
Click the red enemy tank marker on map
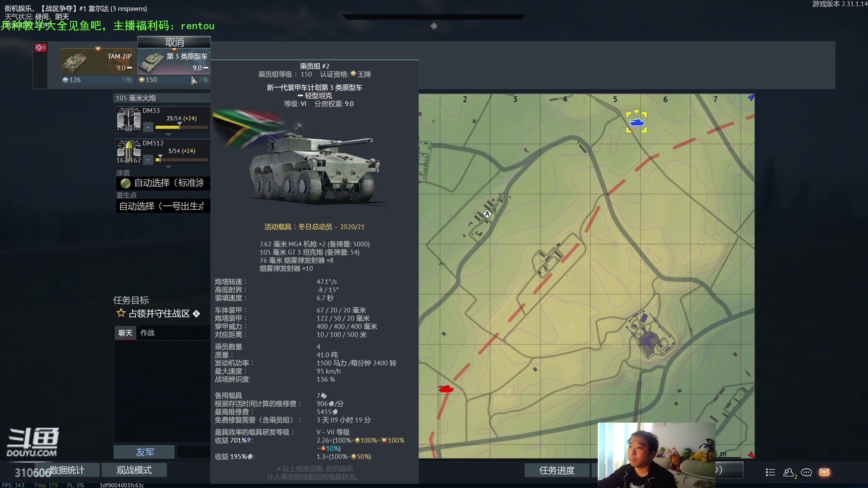[x=445, y=389]
